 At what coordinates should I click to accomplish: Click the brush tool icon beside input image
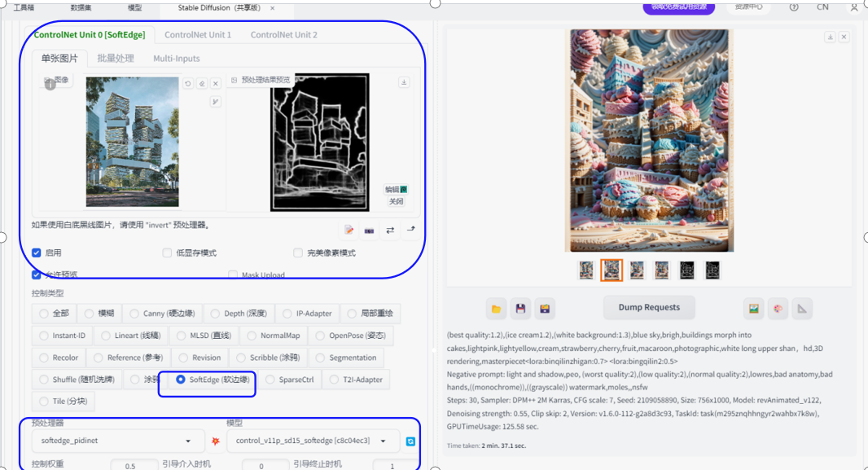pos(215,101)
